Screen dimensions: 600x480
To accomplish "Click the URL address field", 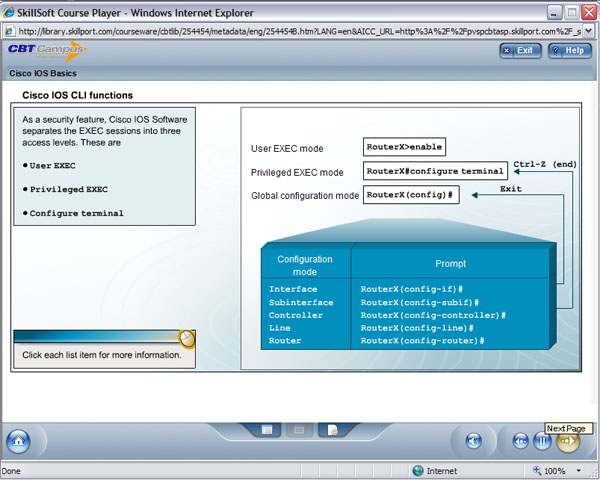I will (300, 31).
